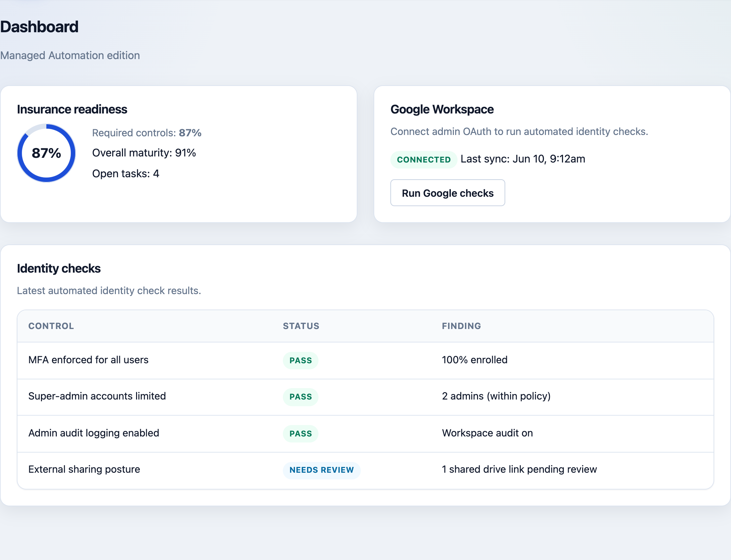The width and height of the screenshot is (731, 560).
Task: Click the 87% readiness progress ring
Action: click(x=46, y=153)
